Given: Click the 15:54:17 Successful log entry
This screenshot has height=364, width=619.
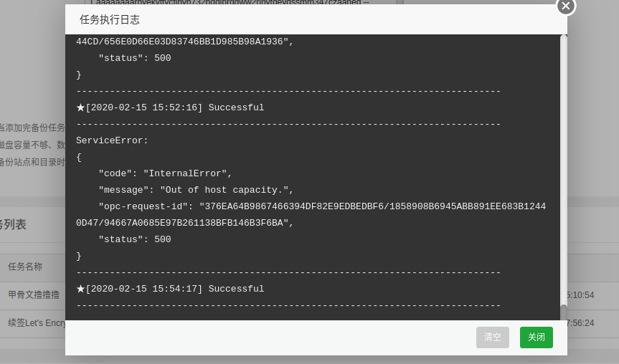Looking at the screenshot, I should tap(175, 289).
